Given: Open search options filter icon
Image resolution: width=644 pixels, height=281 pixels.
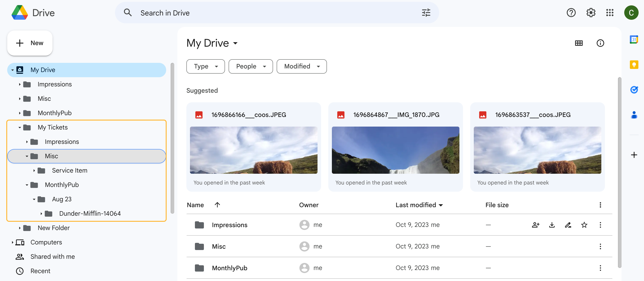Looking at the screenshot, I should [x=426, y=13].
